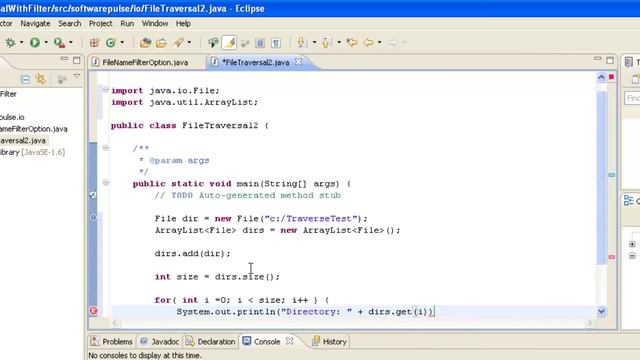This screenshot has height=360, width=640.
Task: Minimize the Package Explorer view
Action: pyautogui.click(x=64, y=59)
